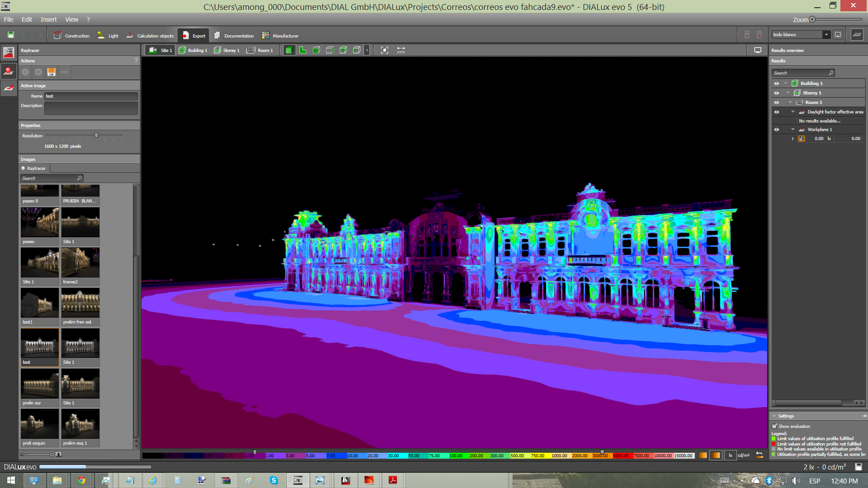The width and height of the screenshot is (868, 488).
Task: Open the Insert menu
Action: tap(48, 19)
